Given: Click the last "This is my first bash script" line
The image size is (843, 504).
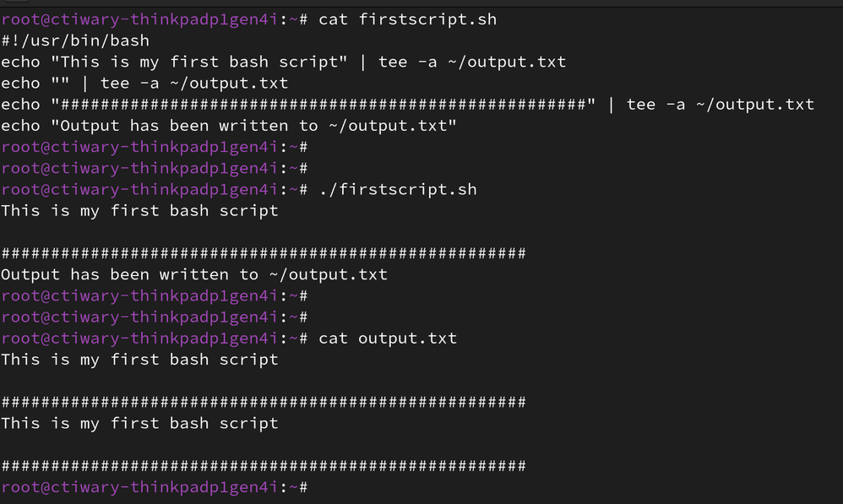Looking at the screenshot, I should click(x=139, y=423).
